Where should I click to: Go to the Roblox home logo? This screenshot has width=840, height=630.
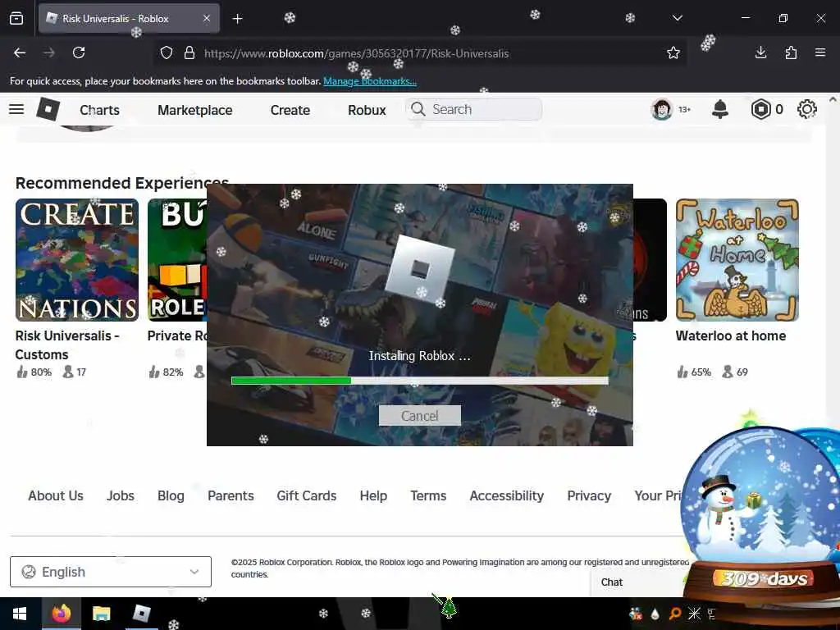pos(48,109)
